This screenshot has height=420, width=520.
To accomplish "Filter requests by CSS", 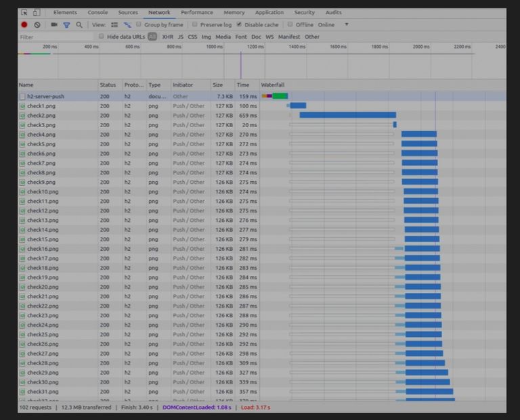I will click(x=193, y=37).
